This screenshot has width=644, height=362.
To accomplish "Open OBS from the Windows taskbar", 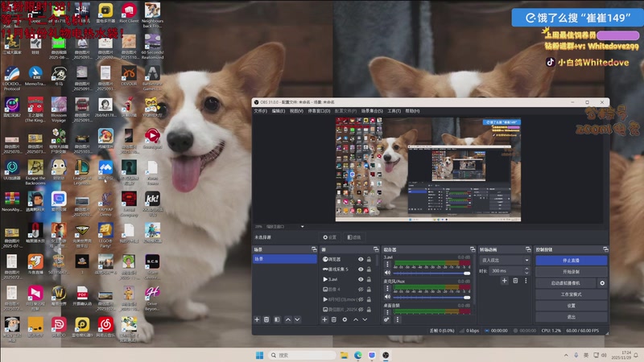I will point(386,355).
